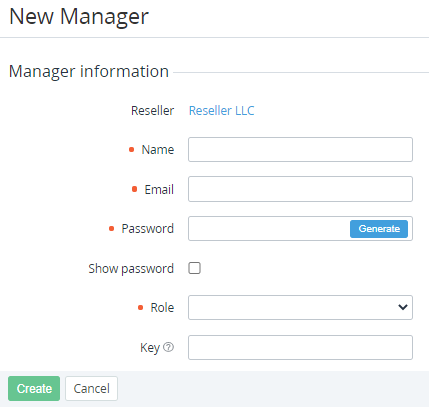Focus the Name input field
This screenshot has height=414, width=429.
pos(300,149)
